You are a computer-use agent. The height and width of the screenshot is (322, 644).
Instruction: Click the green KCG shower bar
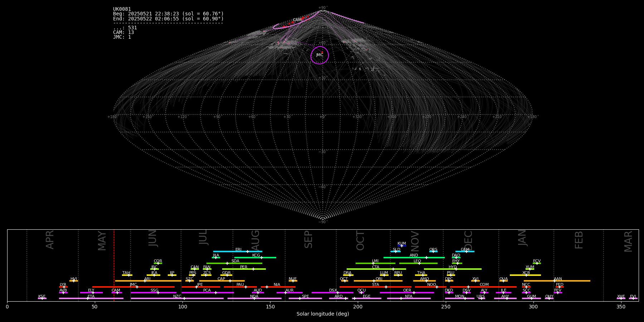coord(255,257)
